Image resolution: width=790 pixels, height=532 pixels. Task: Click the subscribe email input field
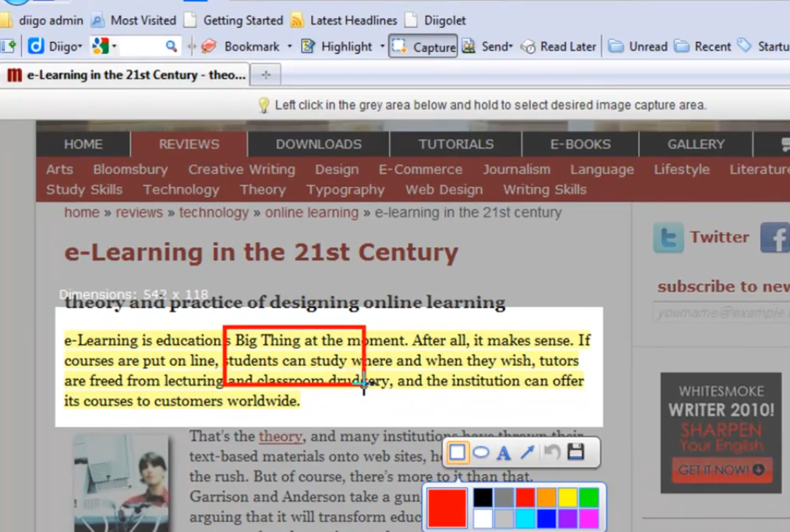pos(721,313)
